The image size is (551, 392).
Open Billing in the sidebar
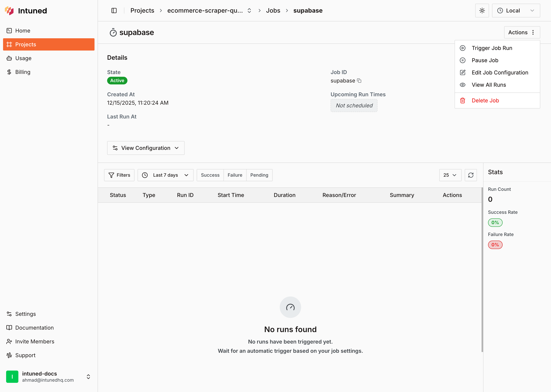pyautogui.click(x=49, y=72)
